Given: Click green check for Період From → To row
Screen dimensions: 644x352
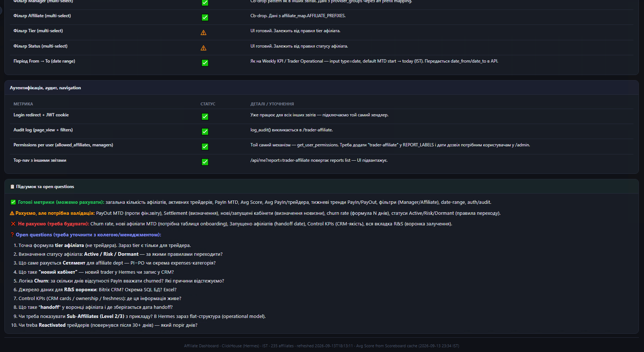Looking at the screenshot, I should coord(205,63).
